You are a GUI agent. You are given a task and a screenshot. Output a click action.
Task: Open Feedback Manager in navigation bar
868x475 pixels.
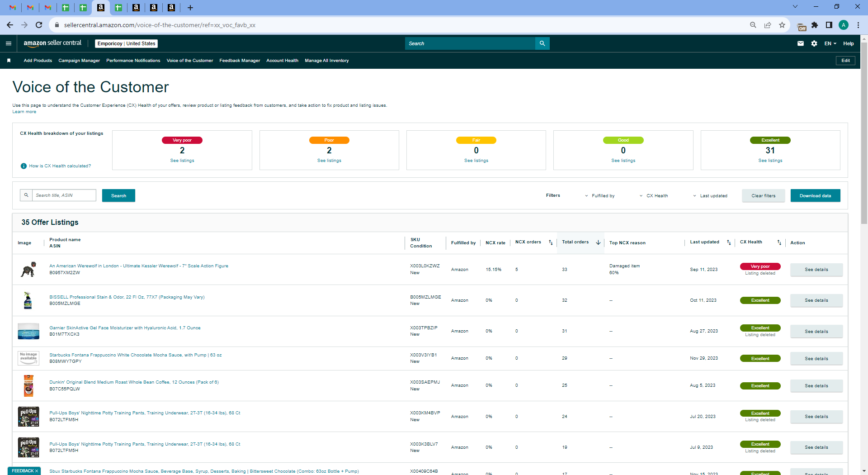pyautogui.click(x=240, y=61)
